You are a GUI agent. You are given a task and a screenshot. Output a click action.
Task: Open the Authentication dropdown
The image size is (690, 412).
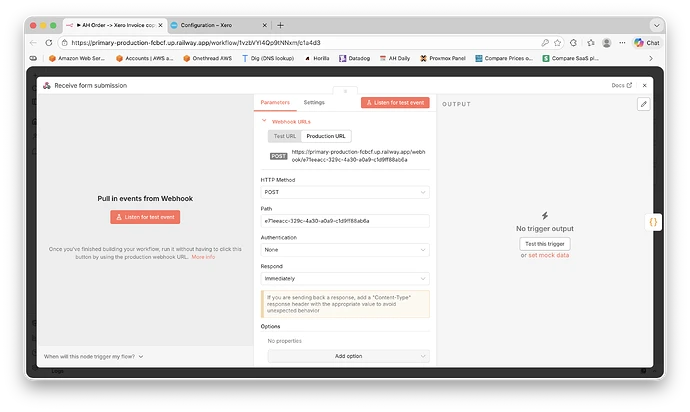pyautogui.click(x=345, y=249)
